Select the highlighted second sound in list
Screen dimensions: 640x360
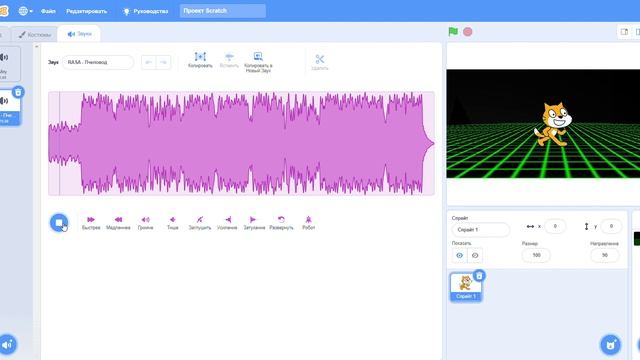tap(9, 108)
